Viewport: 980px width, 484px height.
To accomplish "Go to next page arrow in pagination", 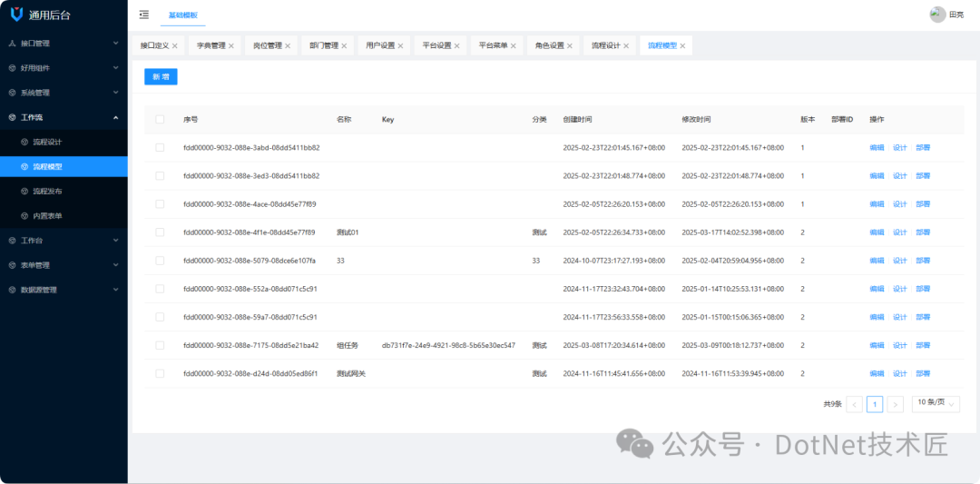I will pos(895,404).
